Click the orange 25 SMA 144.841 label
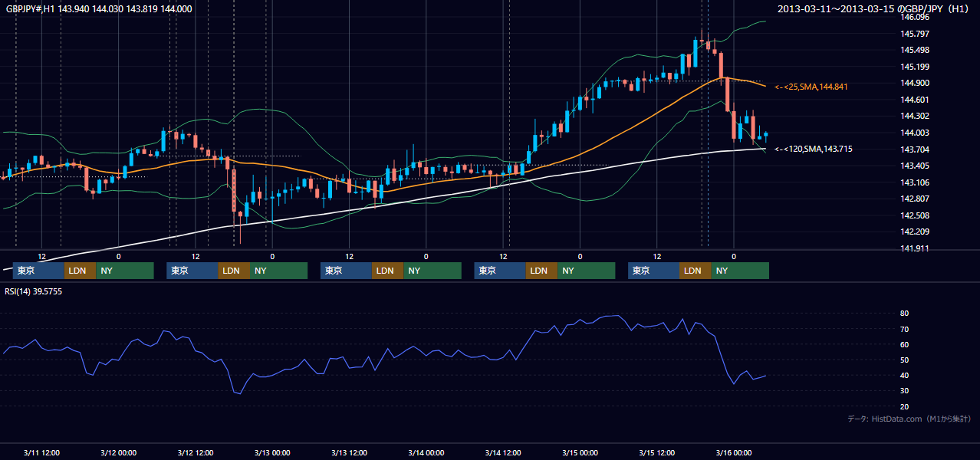Image resolution: width=980 pixels, height=460 pixels. coord(811,87)
